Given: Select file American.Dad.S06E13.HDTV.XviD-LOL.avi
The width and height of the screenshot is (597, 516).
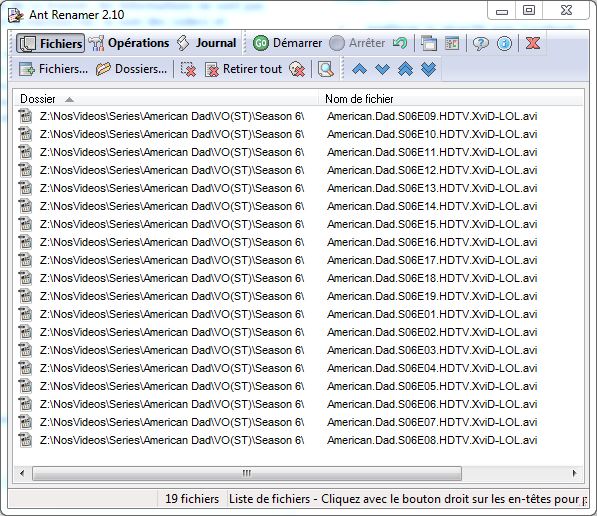Looking at the screenshot, I should pos(432,188).
